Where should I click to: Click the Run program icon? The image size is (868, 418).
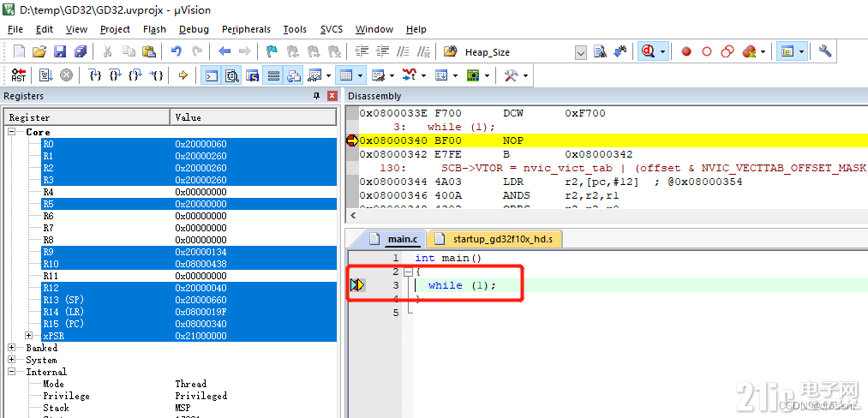click(46, 75)
